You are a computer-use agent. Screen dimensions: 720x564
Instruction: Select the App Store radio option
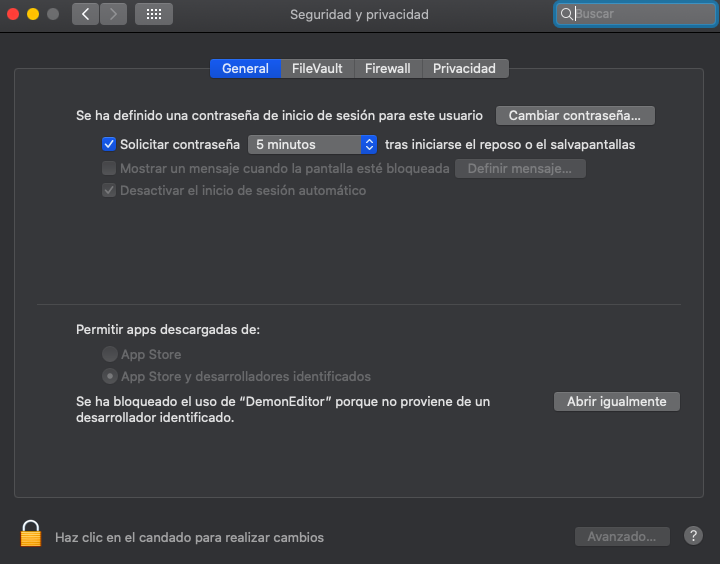(x=109, y=354)
